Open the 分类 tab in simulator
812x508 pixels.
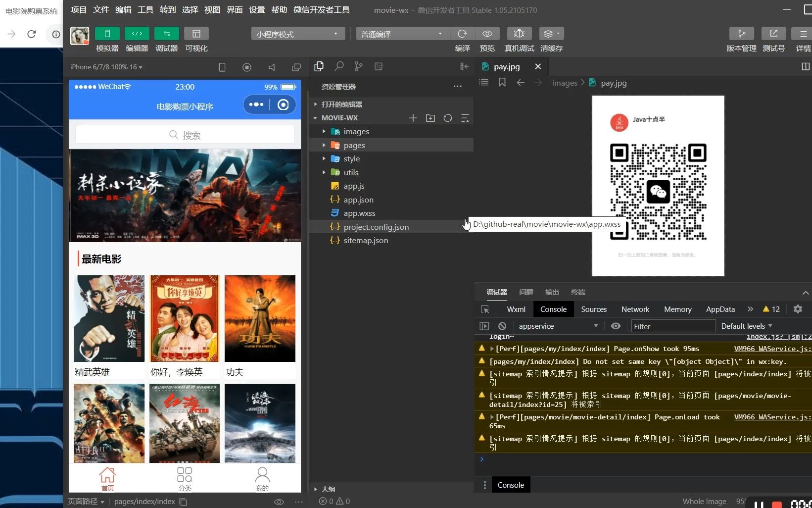(185, 479)
